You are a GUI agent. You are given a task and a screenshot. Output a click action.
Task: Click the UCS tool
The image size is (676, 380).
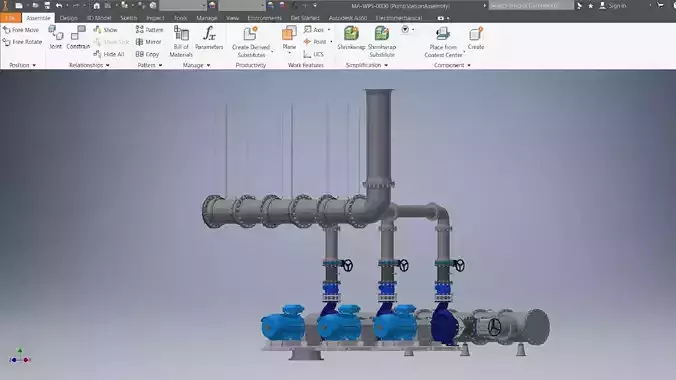coord(313,54)
